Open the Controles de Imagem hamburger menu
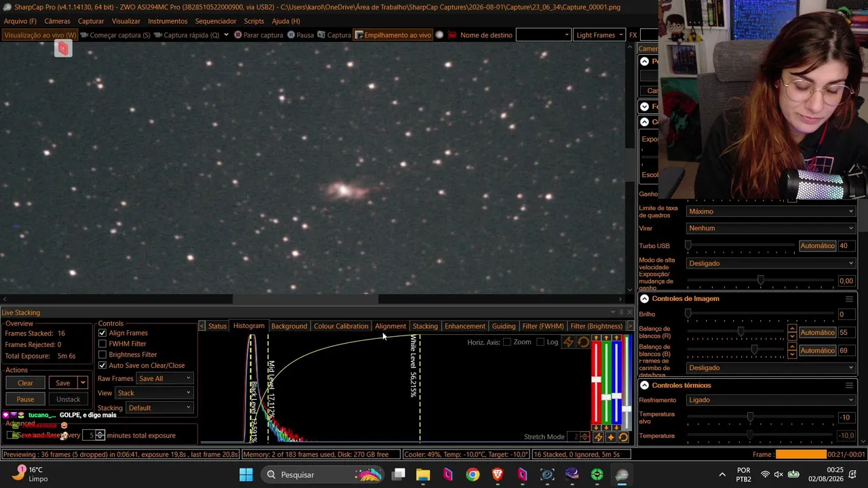 (x=849, y=299)
